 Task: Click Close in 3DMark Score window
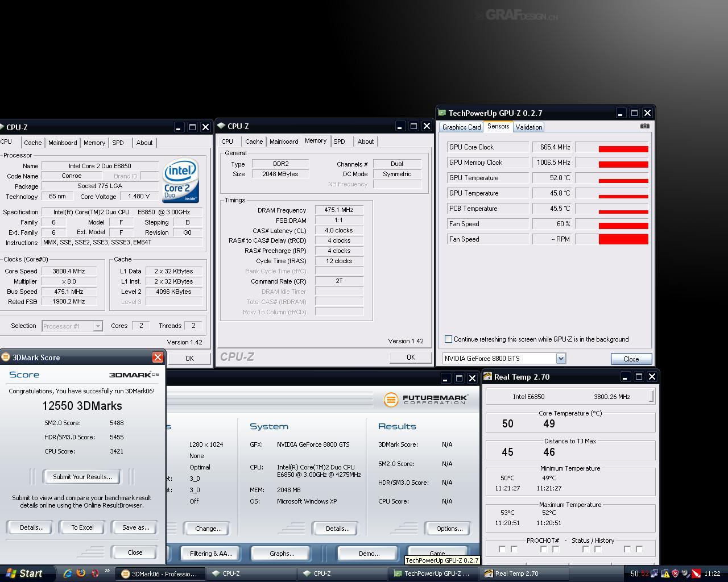[x=135, y=552]
